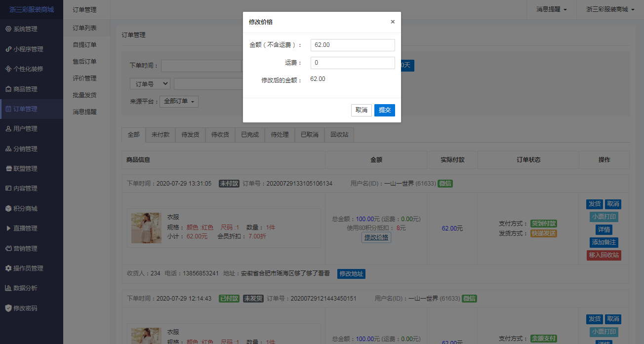Switch to the 未付款 tab
The width and height of the screenshot is (644, 344).
(161, 135)
